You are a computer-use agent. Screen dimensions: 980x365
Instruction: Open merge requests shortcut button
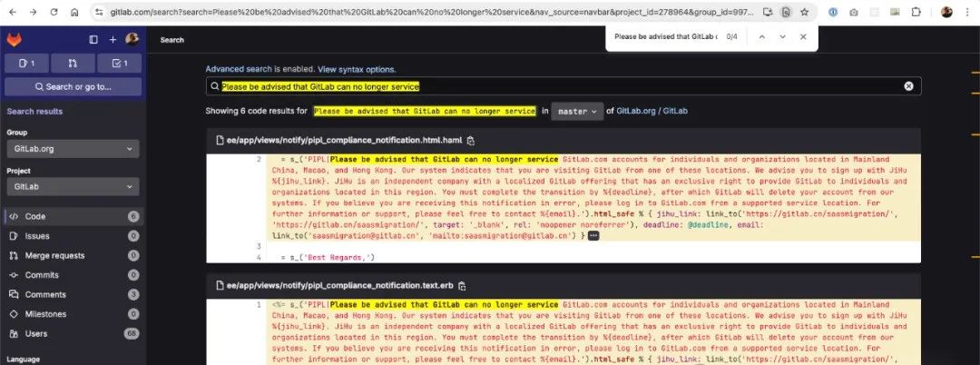tap(73, 64)
